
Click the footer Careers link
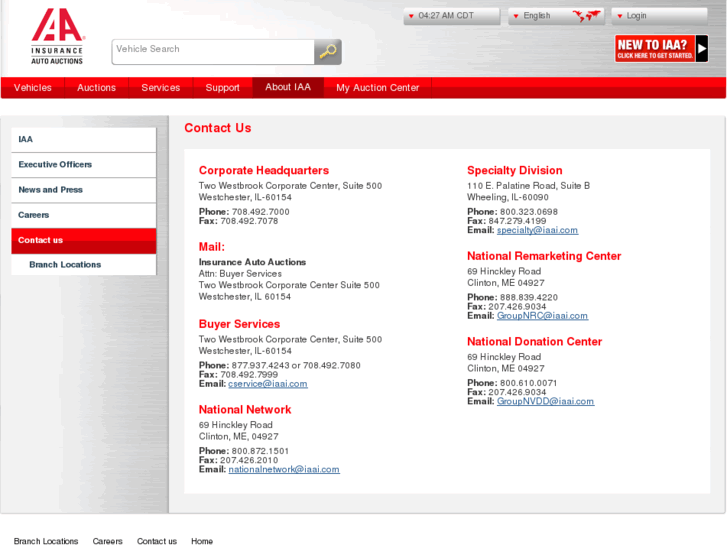tap(108, 541)
